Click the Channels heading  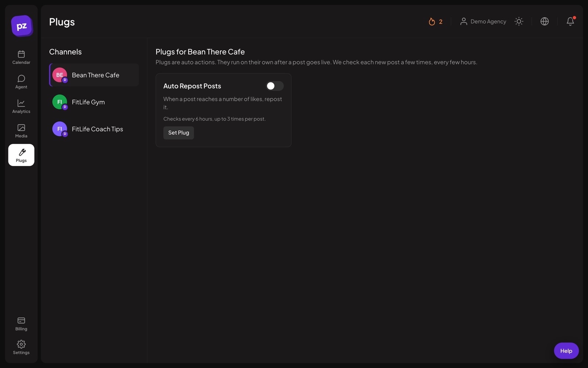coord(65,52)
